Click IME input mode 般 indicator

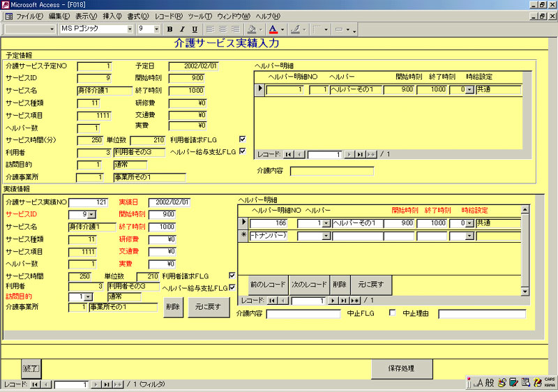tap(490, 383)
